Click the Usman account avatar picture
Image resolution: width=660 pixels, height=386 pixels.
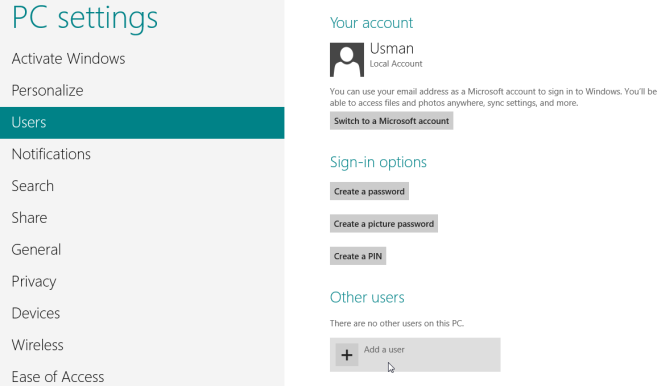coord(347,60)
